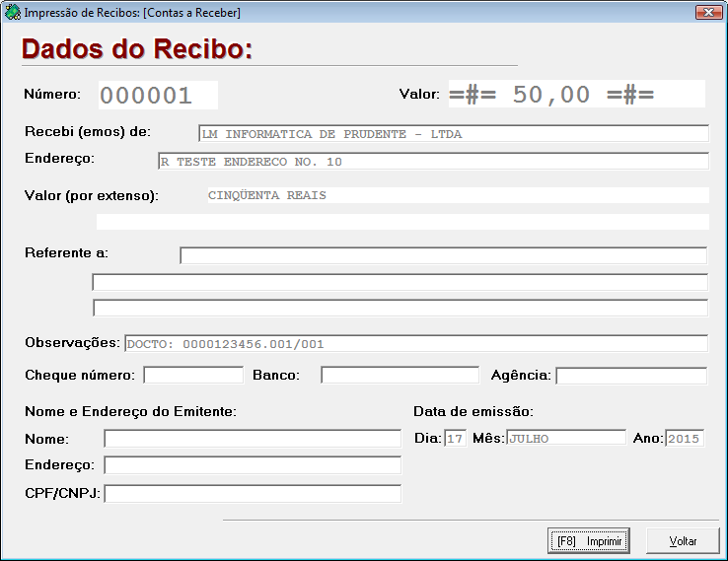Click the Valor amount field
Screen dimensions: 728x561
(577, 95)
